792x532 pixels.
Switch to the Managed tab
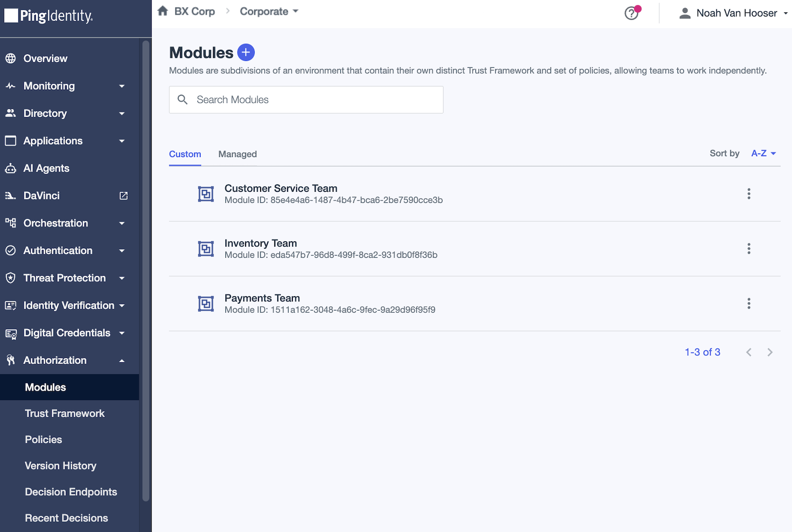tap(237, 154)
